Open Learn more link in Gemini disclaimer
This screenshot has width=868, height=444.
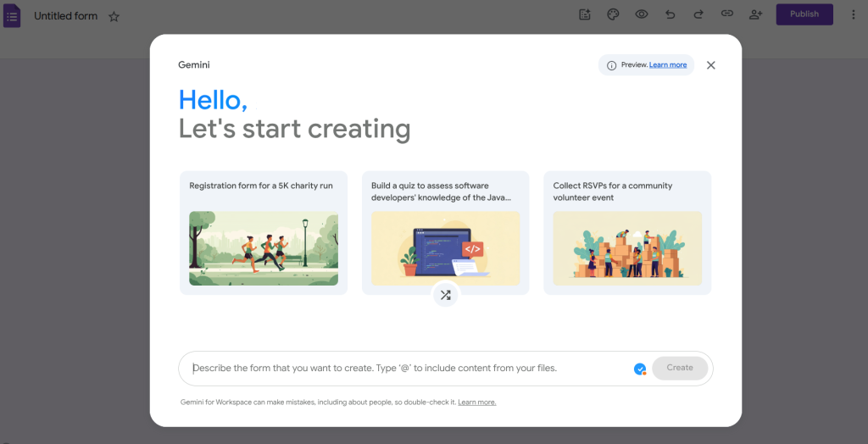[x=476, y=402]
